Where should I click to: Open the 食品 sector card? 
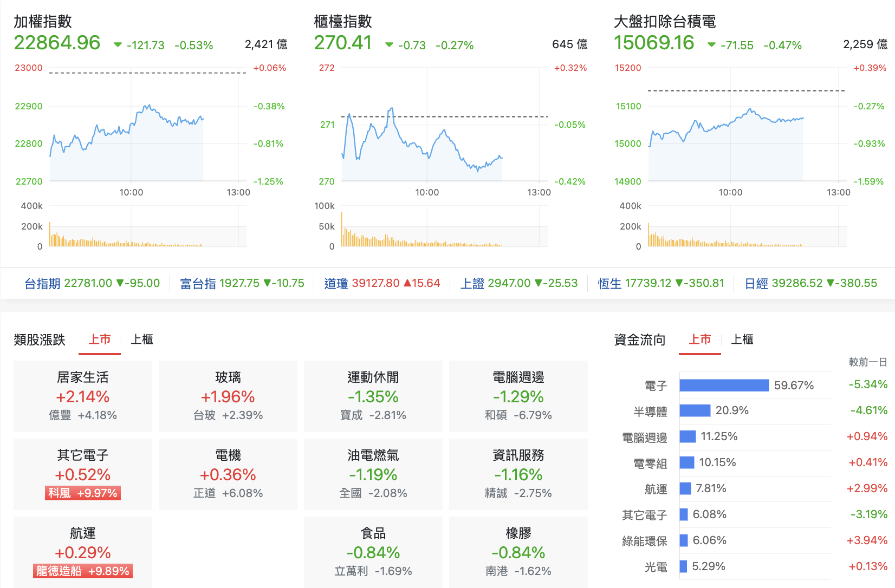373,552
